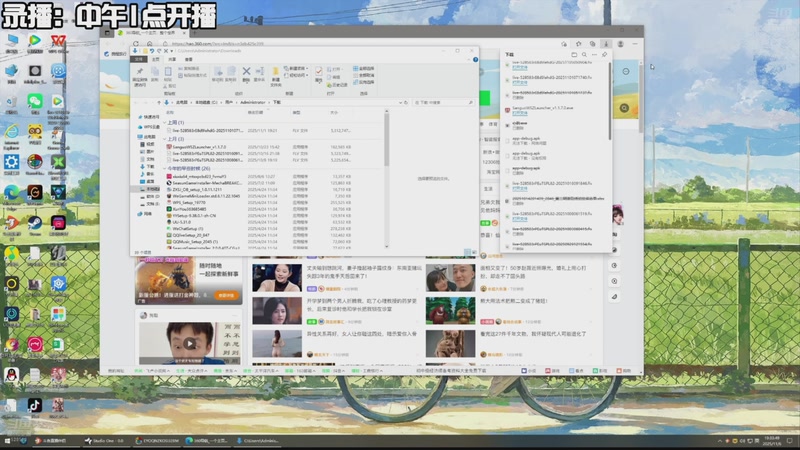The width and height of the screenshot is (800, 450).
Task: Click the more options (…) icon in downloads panel
Action: click(x=594, y=54)
